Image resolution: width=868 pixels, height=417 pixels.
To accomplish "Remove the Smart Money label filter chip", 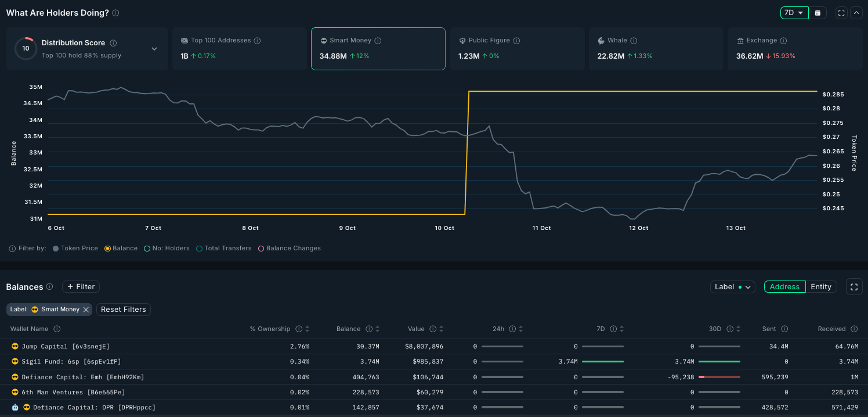I will (86, 310).
